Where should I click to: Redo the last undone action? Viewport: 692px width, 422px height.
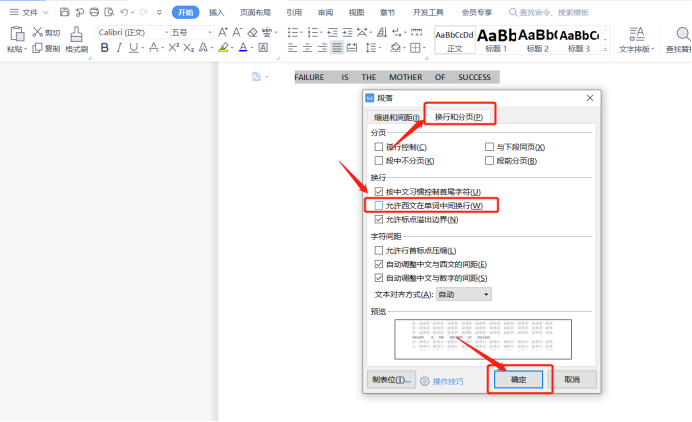pos(143,12)
